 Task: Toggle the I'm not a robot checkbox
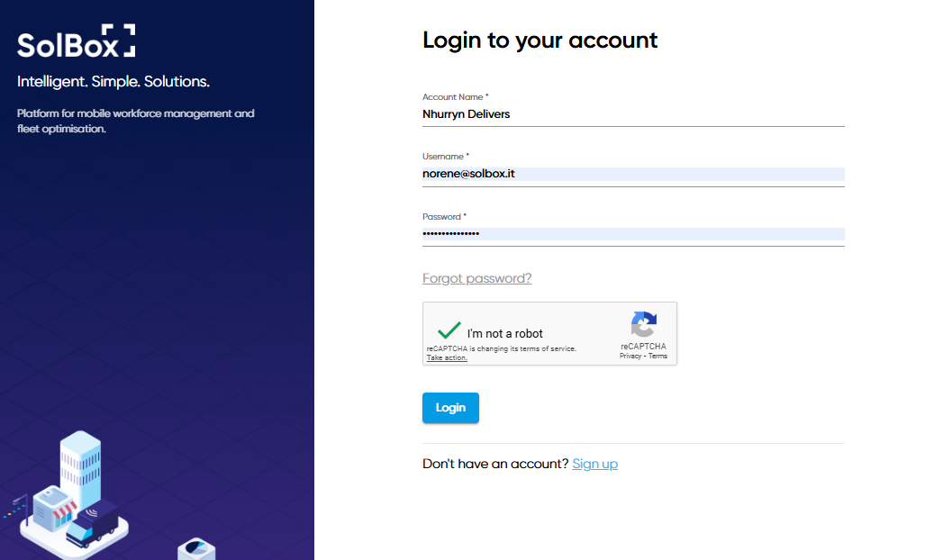(449, 332)
